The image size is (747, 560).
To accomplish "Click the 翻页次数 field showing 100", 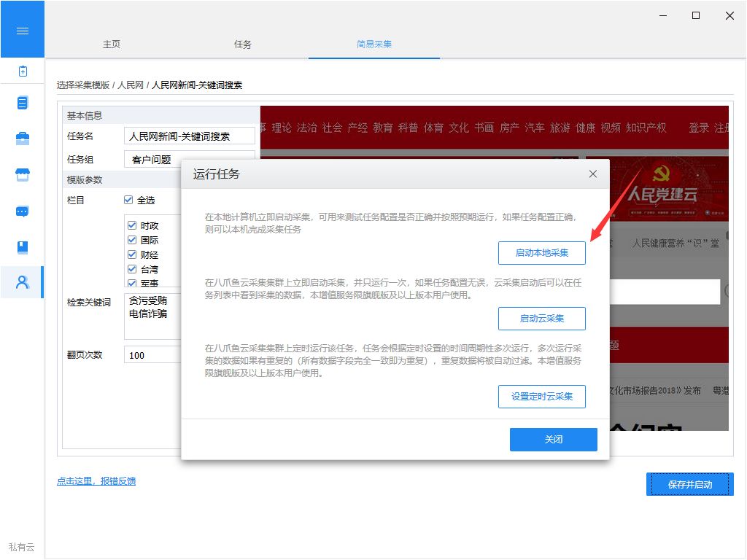I will (x=152, y=355).
